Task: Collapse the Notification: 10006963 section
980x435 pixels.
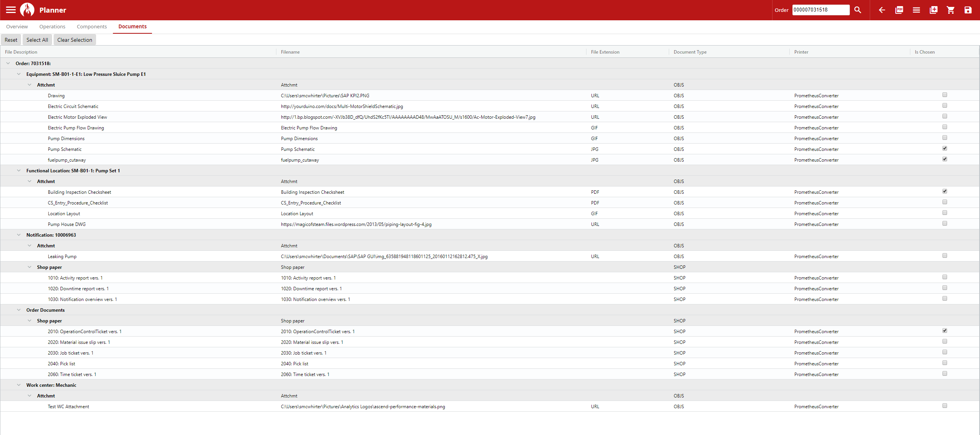Action: [19, 234]
